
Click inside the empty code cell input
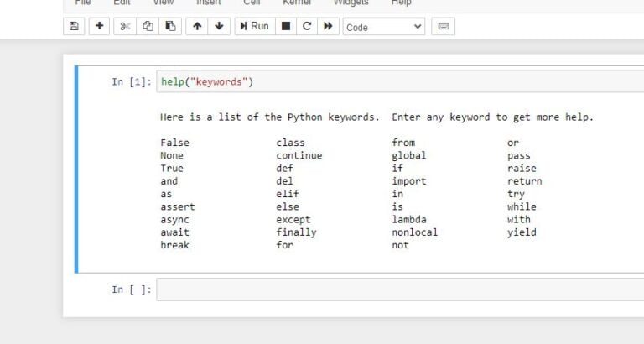point(400,289)
